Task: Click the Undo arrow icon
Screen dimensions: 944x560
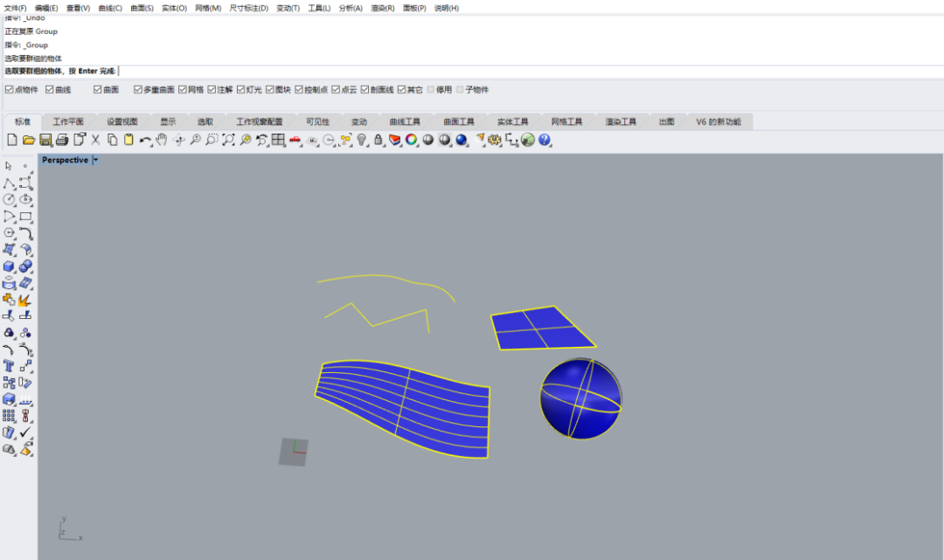Action: point(144,140)
